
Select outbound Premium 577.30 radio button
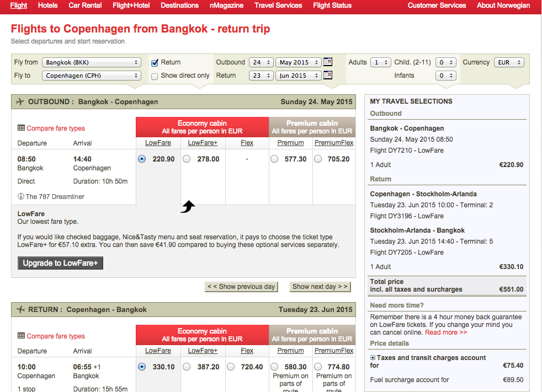click(x=274, y=159)
